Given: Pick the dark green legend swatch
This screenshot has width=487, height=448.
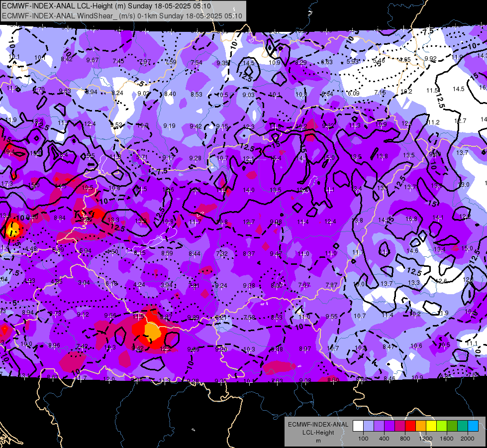Looking at the screenshot, I should (x=452, y=426).
